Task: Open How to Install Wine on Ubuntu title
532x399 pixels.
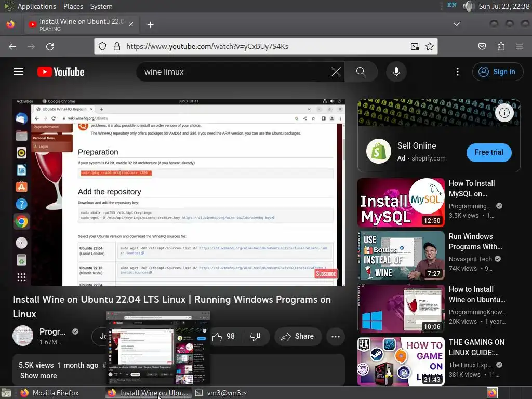Action: click(477, 294)
